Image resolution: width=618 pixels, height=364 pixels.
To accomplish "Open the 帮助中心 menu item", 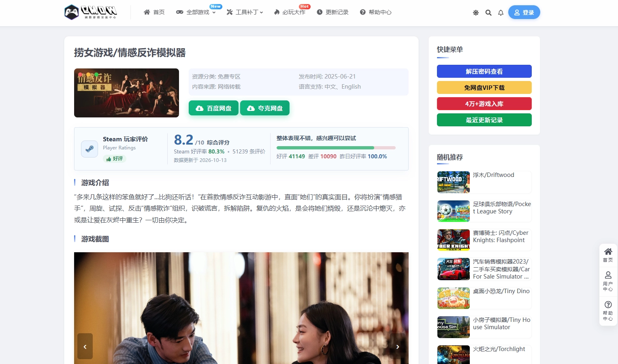I will click(376, 12).
